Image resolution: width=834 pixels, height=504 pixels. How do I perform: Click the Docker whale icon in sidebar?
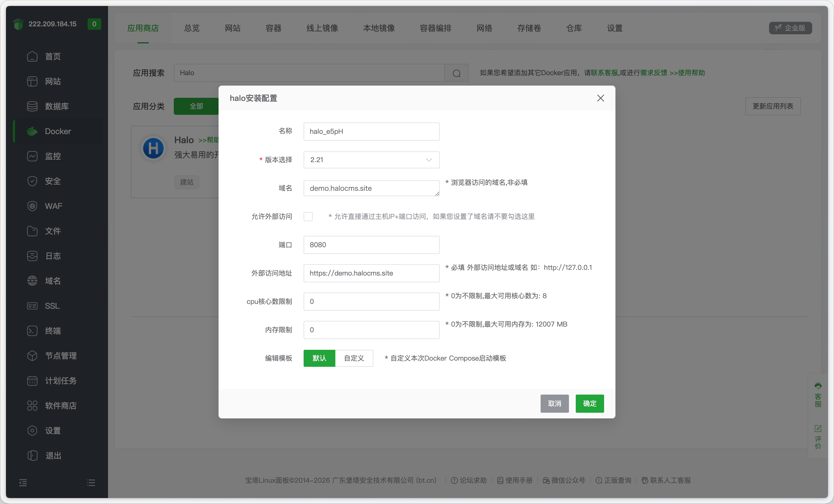32,131
